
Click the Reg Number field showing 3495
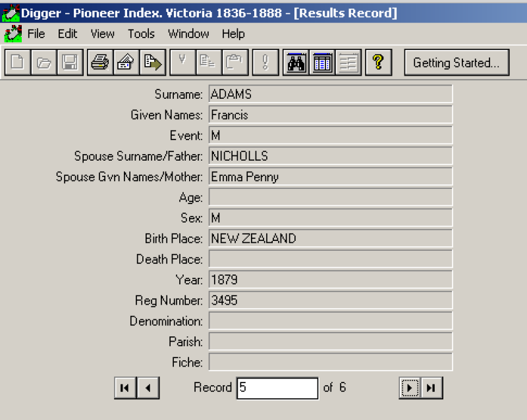click(331, 300)
